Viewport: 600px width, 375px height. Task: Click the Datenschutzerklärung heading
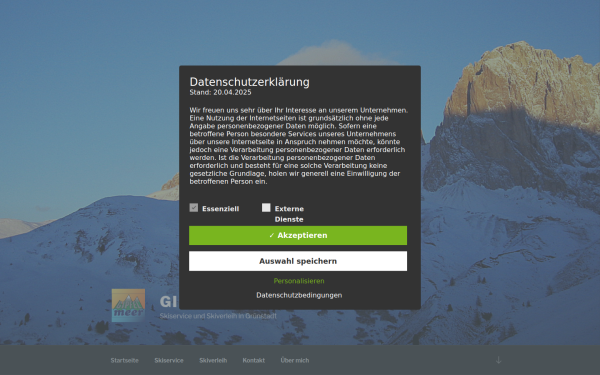pos(249,82)
